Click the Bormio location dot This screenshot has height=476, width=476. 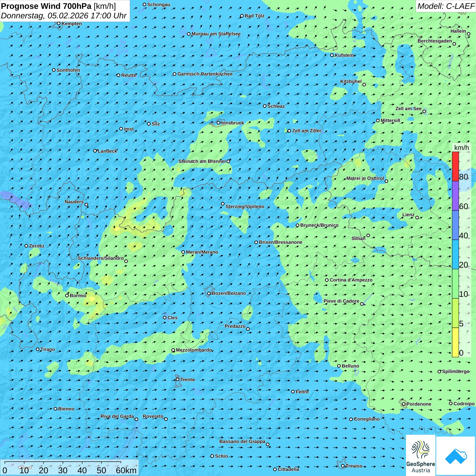pos(67,295)
